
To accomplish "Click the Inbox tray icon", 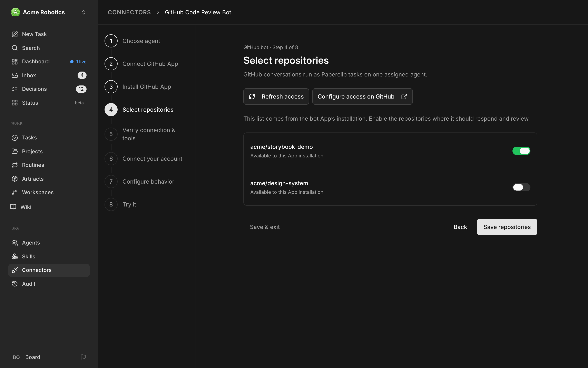I will pos(14,75).
